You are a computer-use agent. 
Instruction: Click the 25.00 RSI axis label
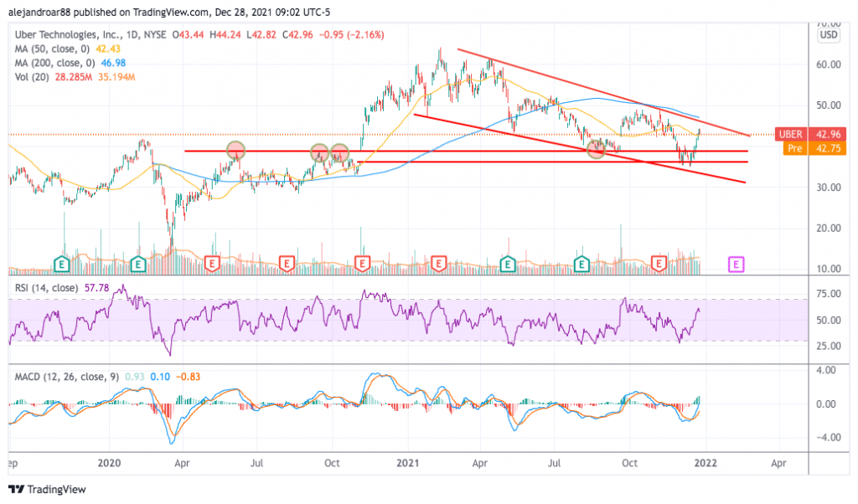[x=829, y=346]
